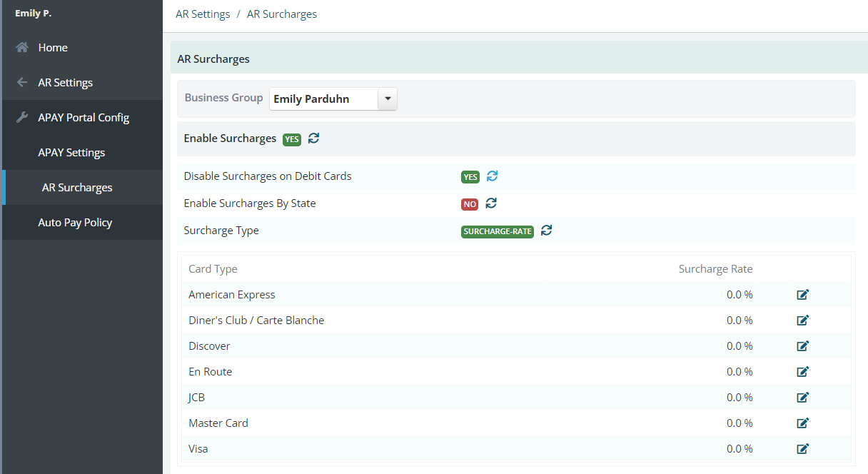Select the Master Card label

218,423
